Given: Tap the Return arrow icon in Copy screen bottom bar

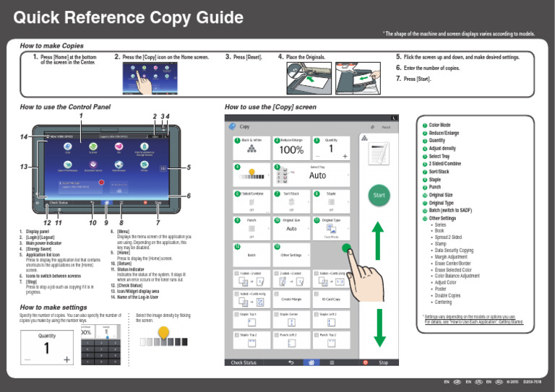Looking at the screenshot, I should click(x=291, y=362).
